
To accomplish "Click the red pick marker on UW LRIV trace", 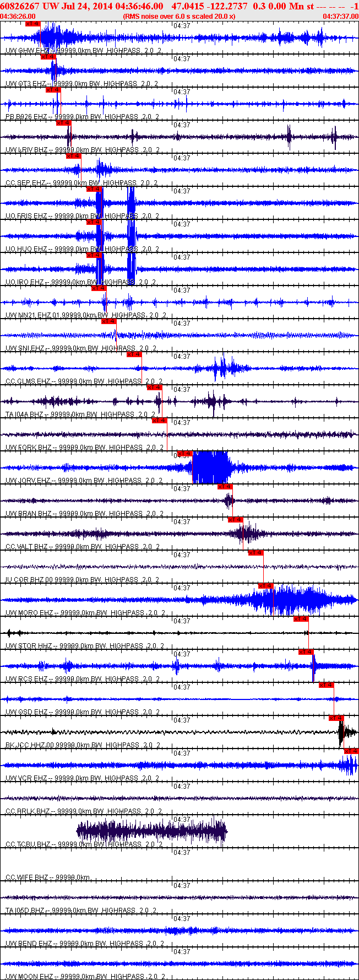I will pyautogui.click(x=63, y=123).
